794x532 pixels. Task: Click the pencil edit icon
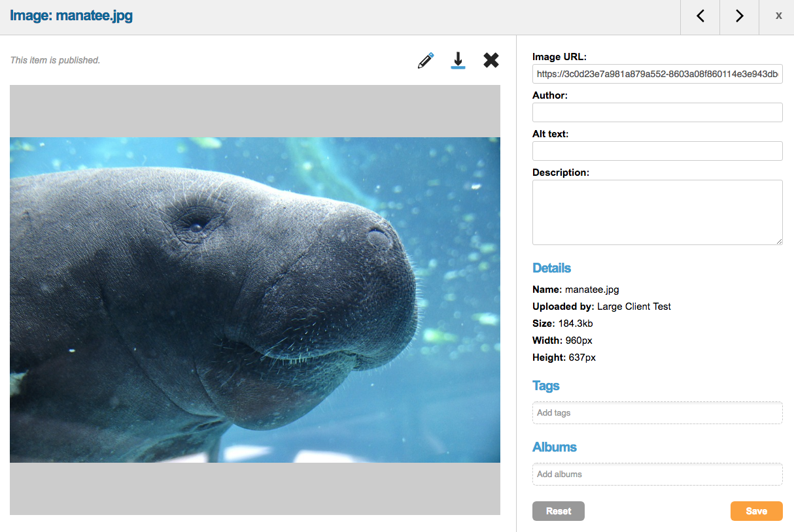click(x=426, y=61)
